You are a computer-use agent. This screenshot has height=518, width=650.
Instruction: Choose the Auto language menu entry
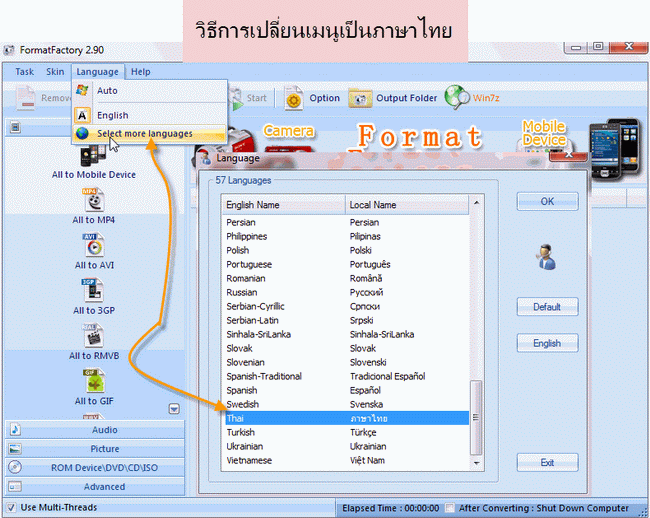(149, 90)
